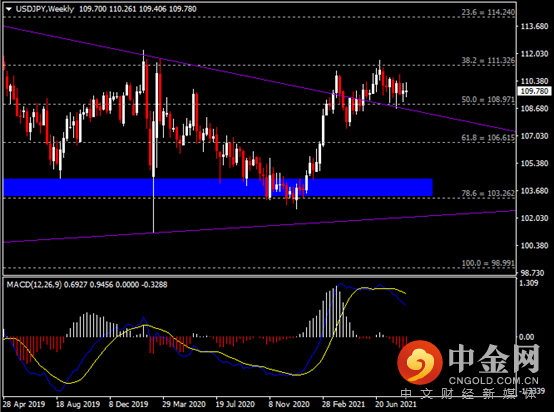
Task: Click the 19 Jul 2020 date label
Action: (x=235, y=404)
